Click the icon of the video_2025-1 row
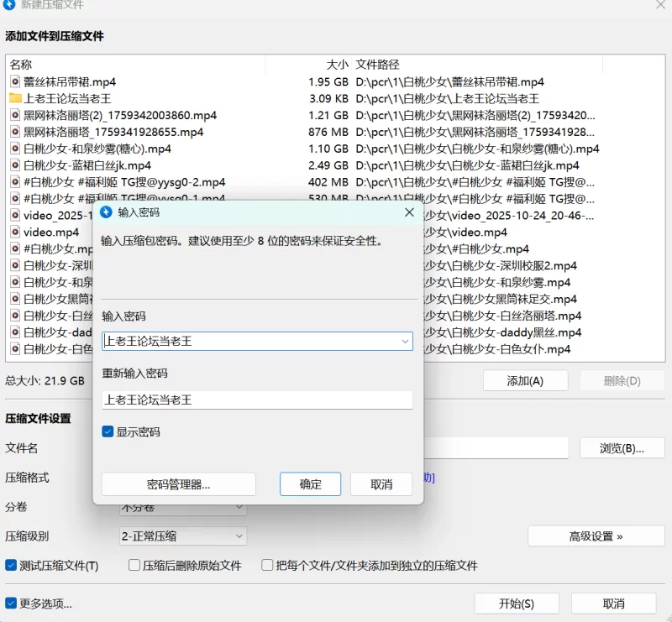Image resolution: width=672 pixels, height=622 pixels. [x=15, y=215]
